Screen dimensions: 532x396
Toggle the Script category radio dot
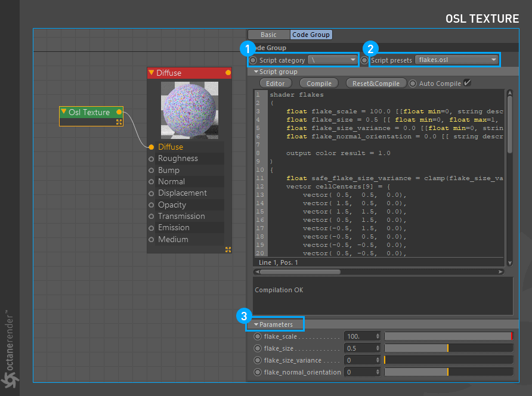point(253,60)
